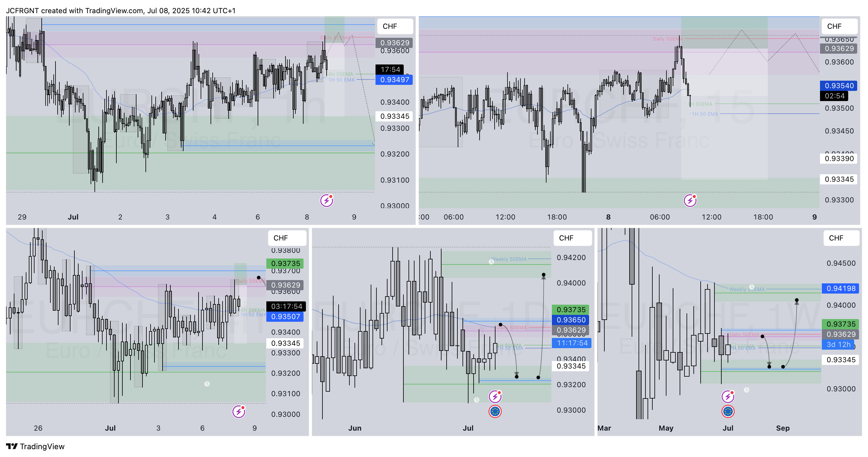Click the 12:00 label left of 18:00 on 15-minute axis
This screenshot has height=457, width=868.
711,217
